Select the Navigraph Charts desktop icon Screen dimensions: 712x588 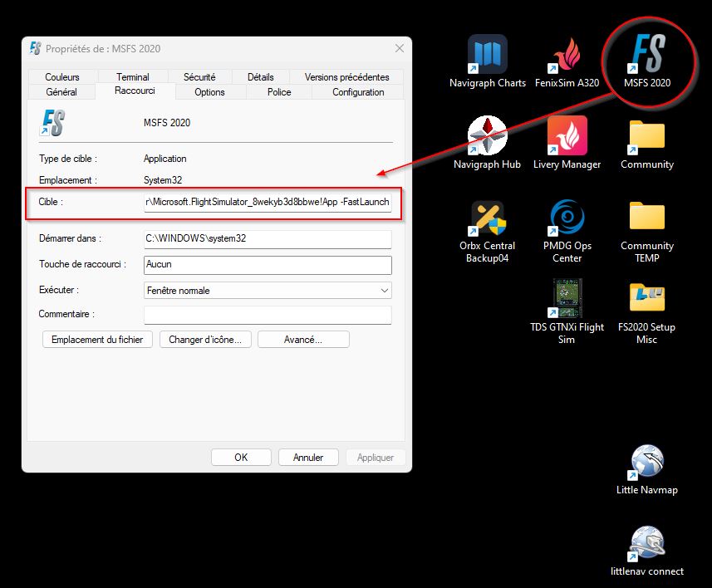(x=487, y=61)
